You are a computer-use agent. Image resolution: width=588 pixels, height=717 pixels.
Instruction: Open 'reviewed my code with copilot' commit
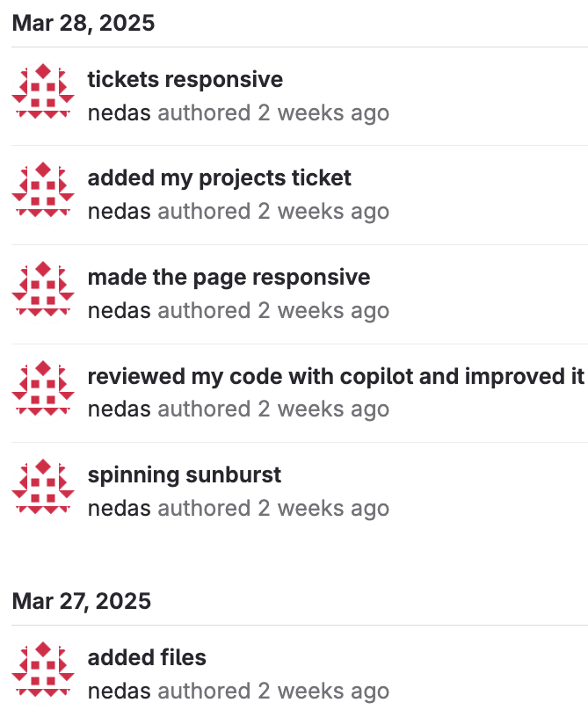click(336, 376)
